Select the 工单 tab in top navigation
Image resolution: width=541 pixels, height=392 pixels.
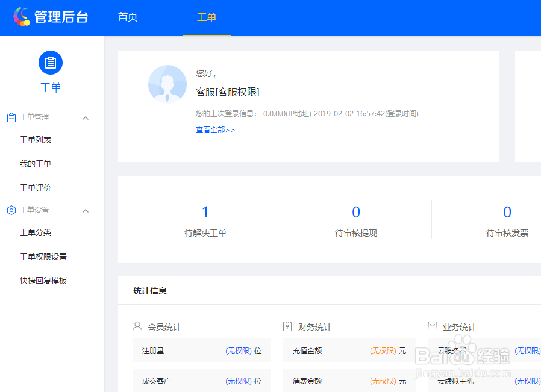207,17
